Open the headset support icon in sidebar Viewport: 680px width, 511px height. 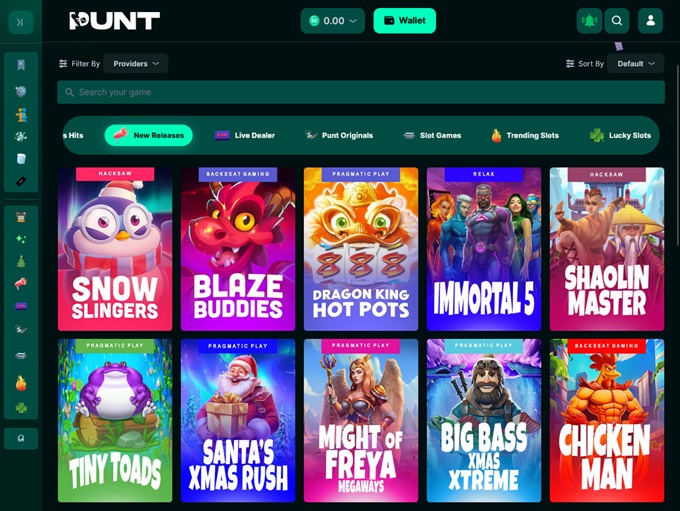[21, 438]
